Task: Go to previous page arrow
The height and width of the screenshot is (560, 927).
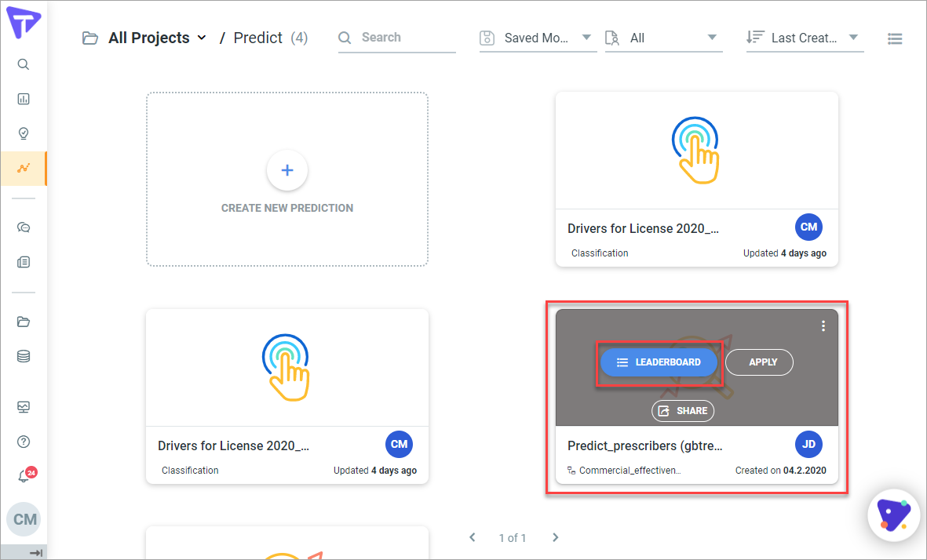Action: 473,537
